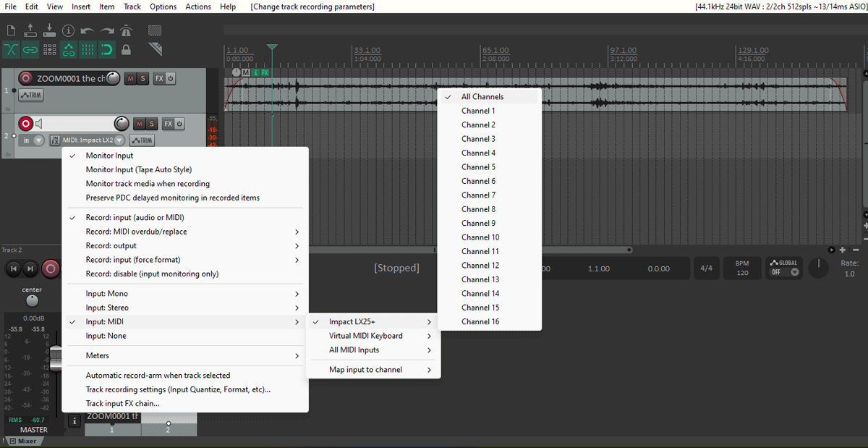Solo track 2

coord(150,124)
